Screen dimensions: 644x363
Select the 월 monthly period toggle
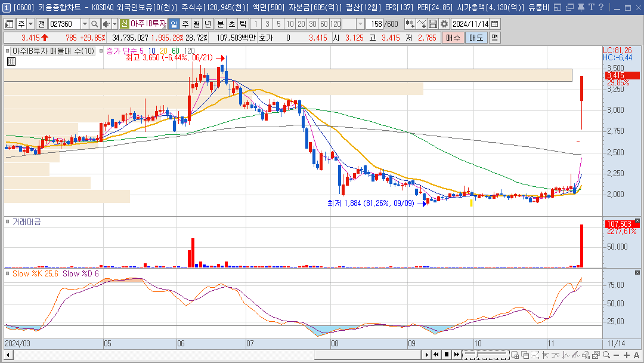coord(197,24)
